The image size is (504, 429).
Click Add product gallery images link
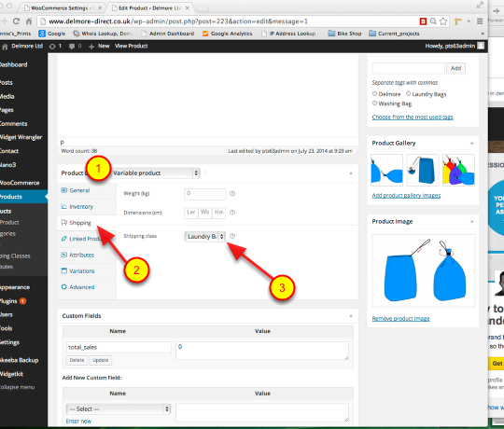click(406, 195)
